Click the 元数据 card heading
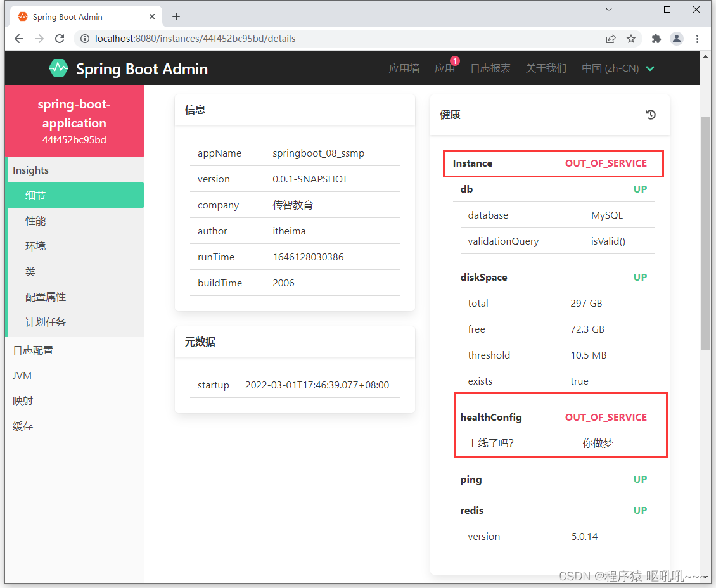This screenshot has width=716, height=588. click(x=200, y=342)
